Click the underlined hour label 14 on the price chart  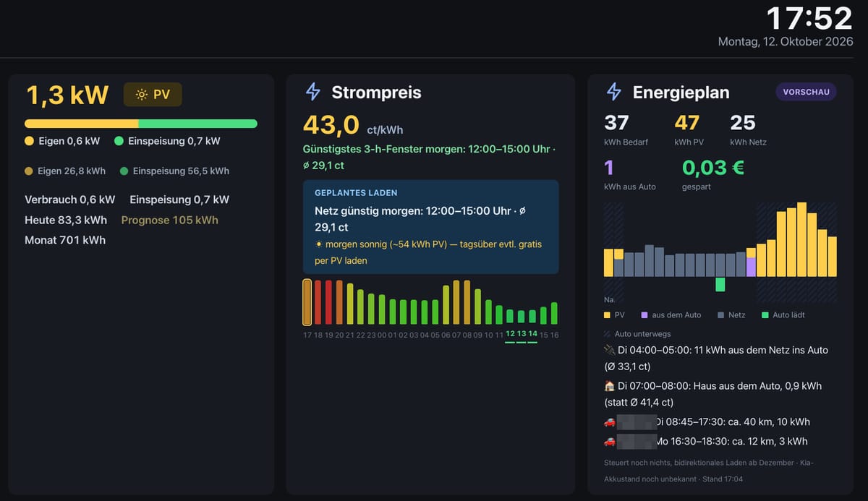[532, 334]
